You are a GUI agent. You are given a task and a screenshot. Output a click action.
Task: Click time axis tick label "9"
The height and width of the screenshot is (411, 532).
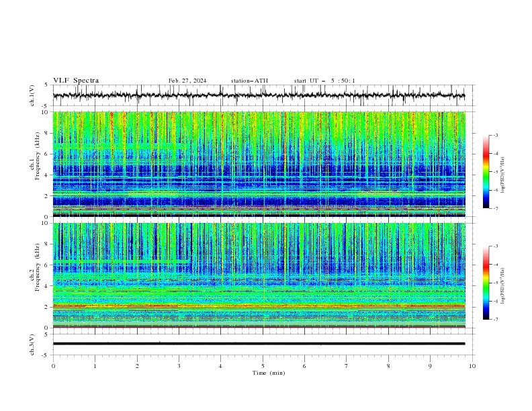tap(430, 366)
